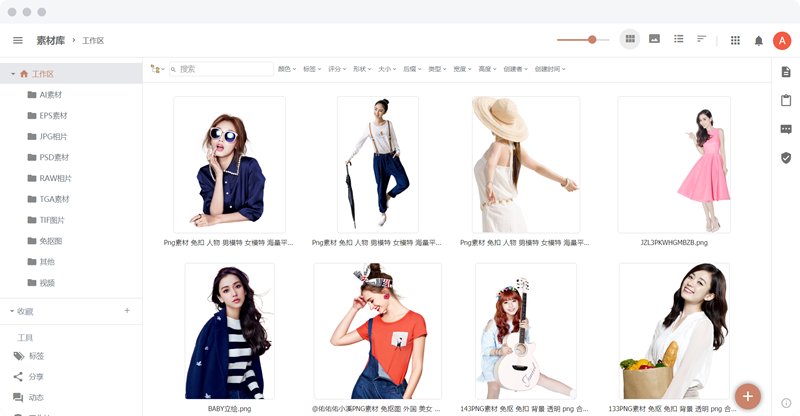This screenshot has height=416, width=800.
Task: Open comments panel icon
Action: pyautogui.click(x=786, y=129)
